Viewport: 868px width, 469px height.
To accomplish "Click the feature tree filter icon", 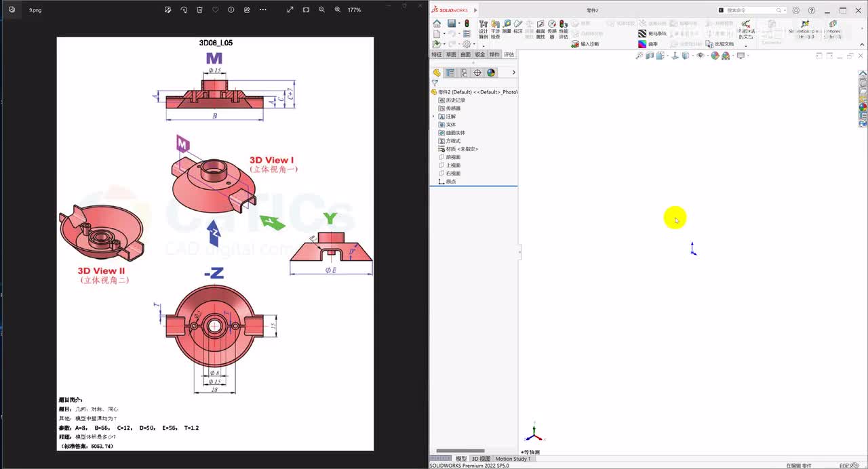I will click(x=435, y=83).
